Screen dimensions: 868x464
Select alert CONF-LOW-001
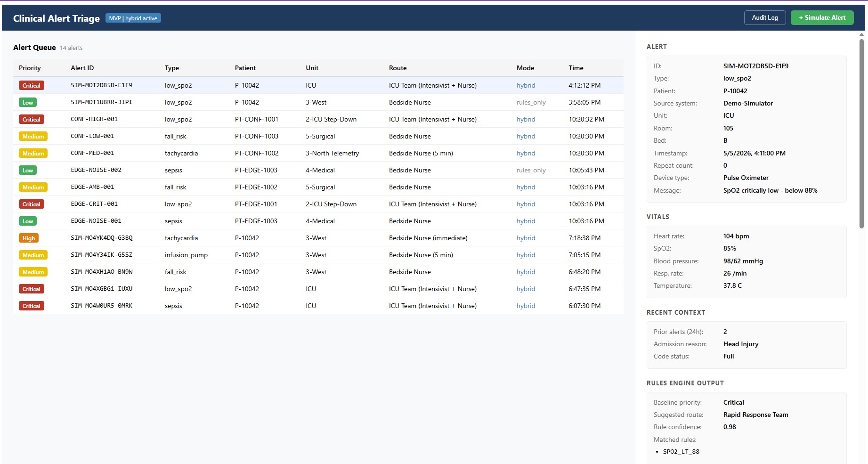(x=318, y=136)
